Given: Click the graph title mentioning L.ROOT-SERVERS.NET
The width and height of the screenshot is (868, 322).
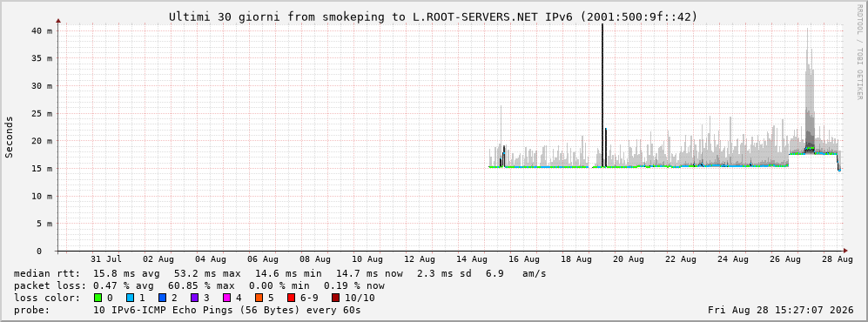Looking at the screenshot, I should pyautogui.click(x=433, y=17).
